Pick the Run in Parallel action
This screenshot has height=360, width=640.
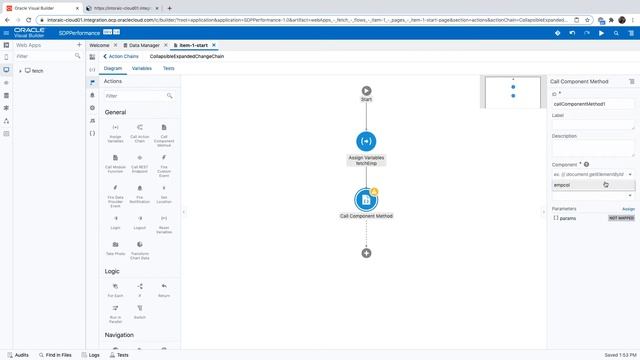[116, 314]
